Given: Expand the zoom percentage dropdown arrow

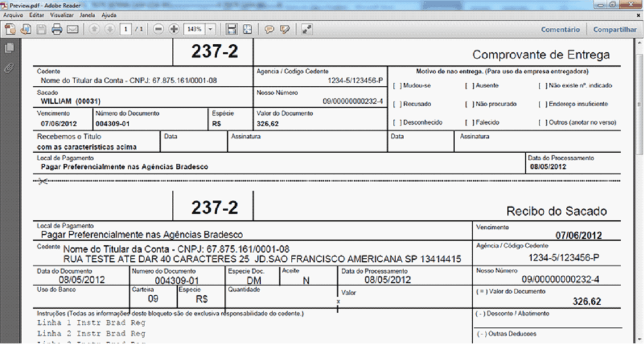Looking at the screenshot, I should (211, 29).
